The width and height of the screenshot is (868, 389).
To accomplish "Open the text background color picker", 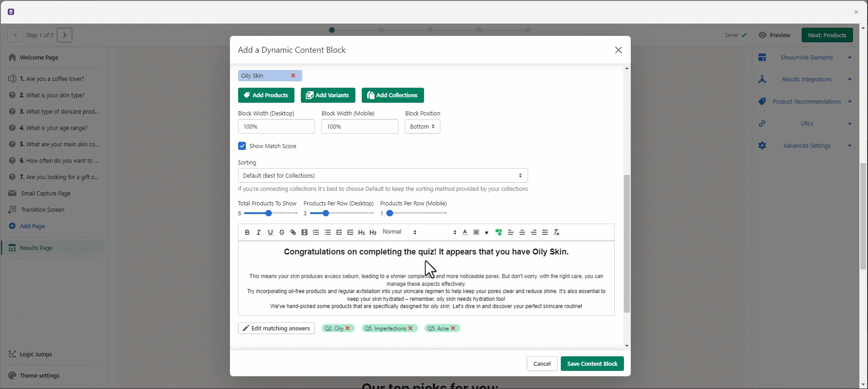I will click(476, 232).
